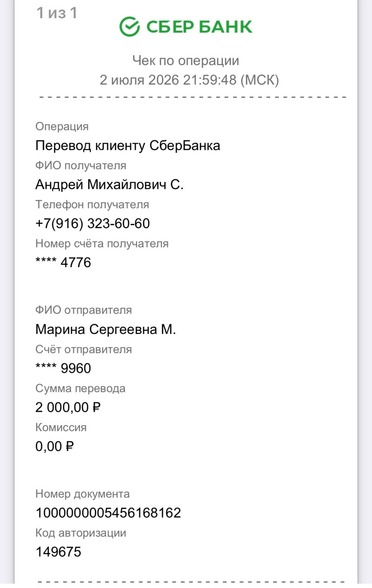The height and width of the screenshot is (588, 372).
Task: Click the Sber Bank checkmark logo icon
Action: 130,26
